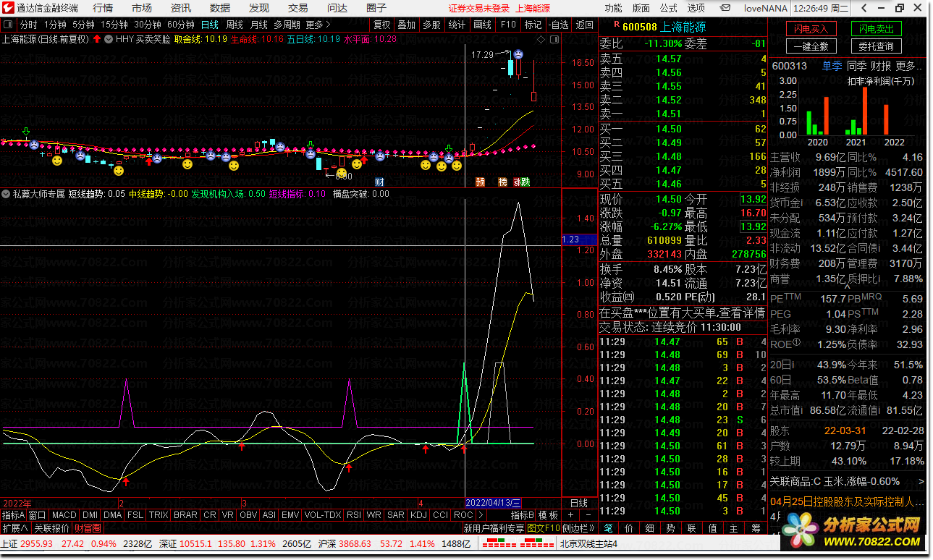Viewport: 933px width, 560px height.
Task: Expand the 关联商品 arrow
Action: tap(921, 481)
